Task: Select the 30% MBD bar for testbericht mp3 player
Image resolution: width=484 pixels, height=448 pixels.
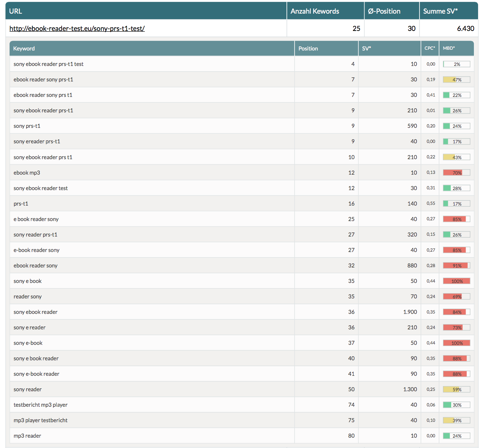Action: 457,405
